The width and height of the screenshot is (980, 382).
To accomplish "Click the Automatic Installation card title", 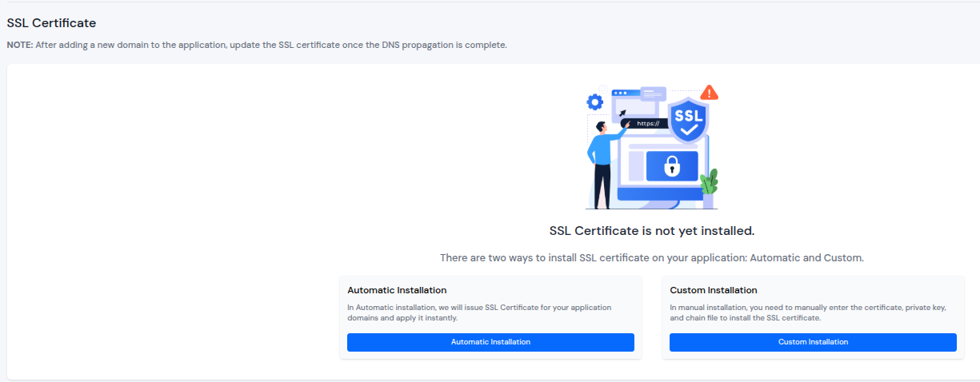I will [397, 290].
